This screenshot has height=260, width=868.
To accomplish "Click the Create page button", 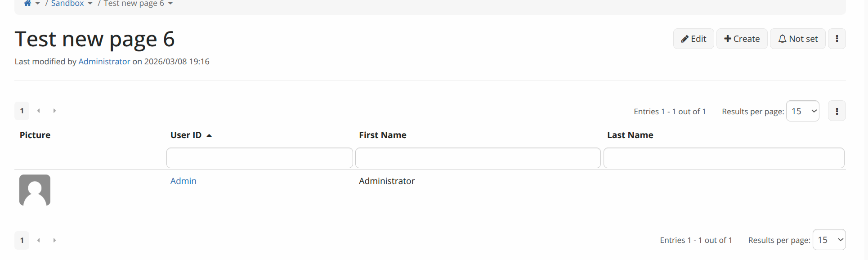I will (x=742, y=39).
